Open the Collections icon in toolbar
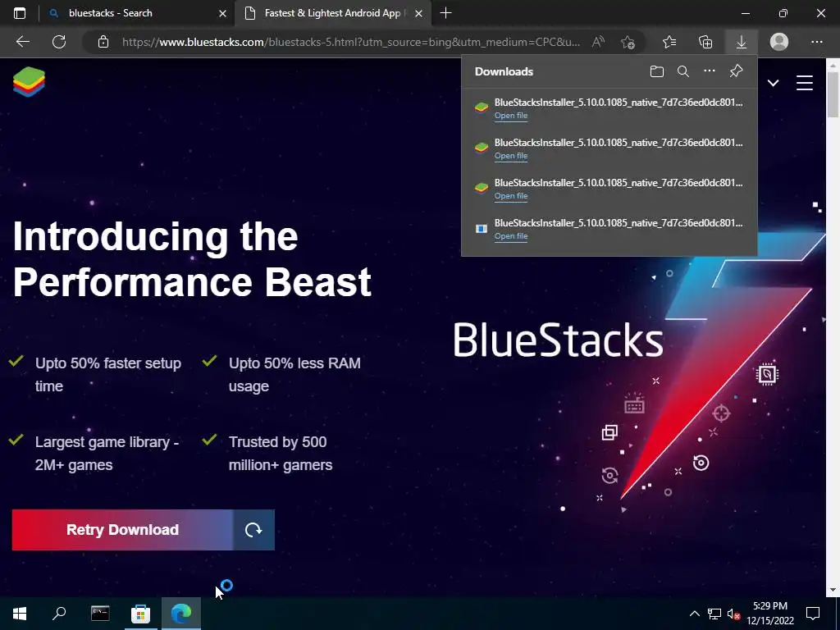This screenshot has height=630, width=840. pos(705,42)
